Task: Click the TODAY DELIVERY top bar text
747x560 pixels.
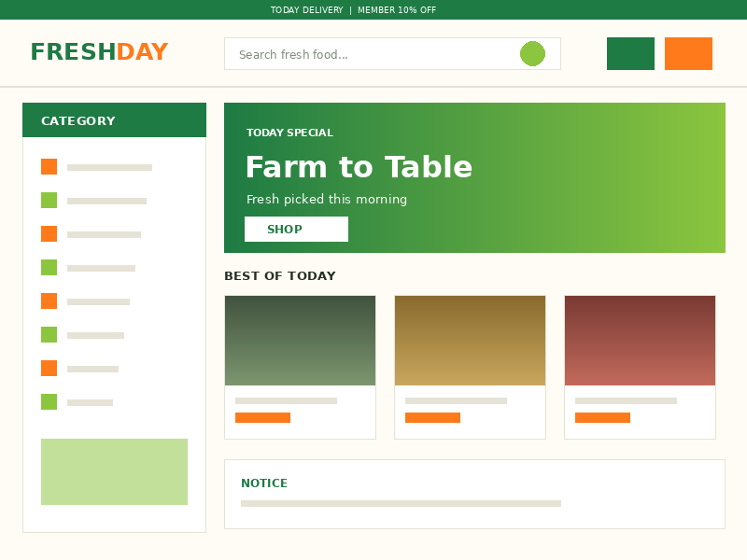Action: pos(307,10)
